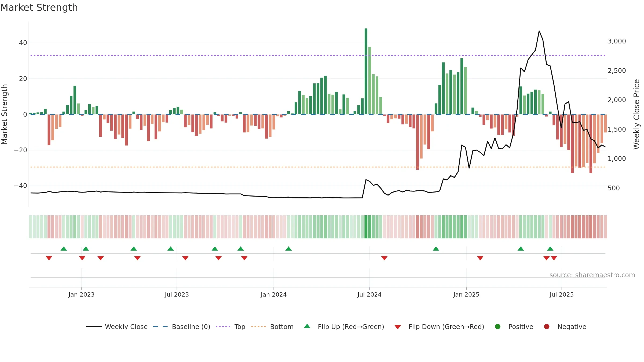The width and height of the screenshot is (644, 362).
Task: Click the '3,000' right axis tick label
Action: [617, 41]
